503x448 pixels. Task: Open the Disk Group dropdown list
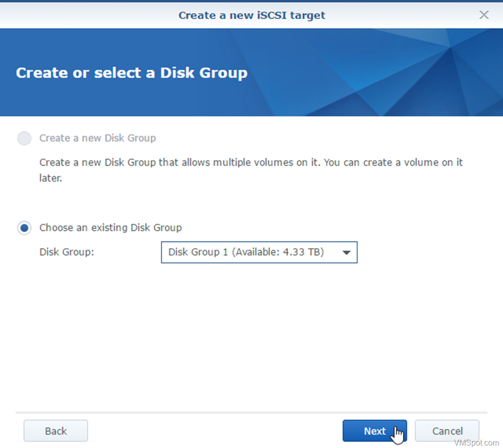[259, 252]
